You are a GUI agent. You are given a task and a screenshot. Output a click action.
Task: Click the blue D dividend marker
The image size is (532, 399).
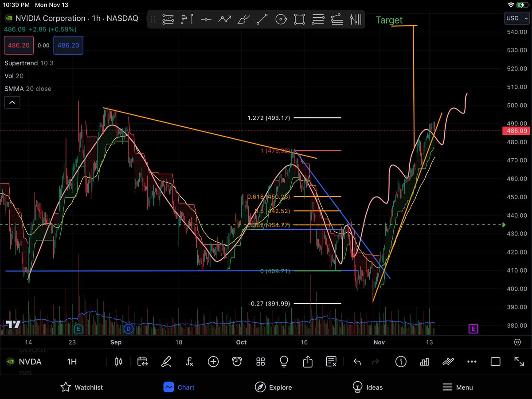coord(129,329)
